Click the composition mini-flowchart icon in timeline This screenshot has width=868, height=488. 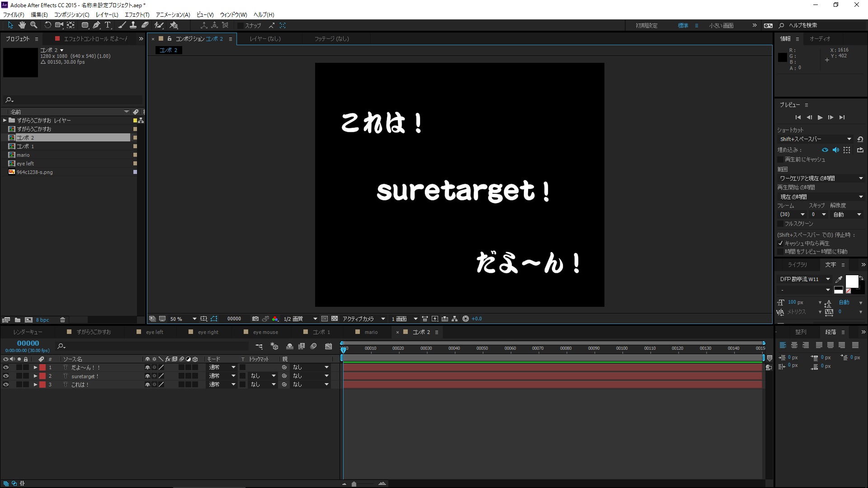point(259,347)
